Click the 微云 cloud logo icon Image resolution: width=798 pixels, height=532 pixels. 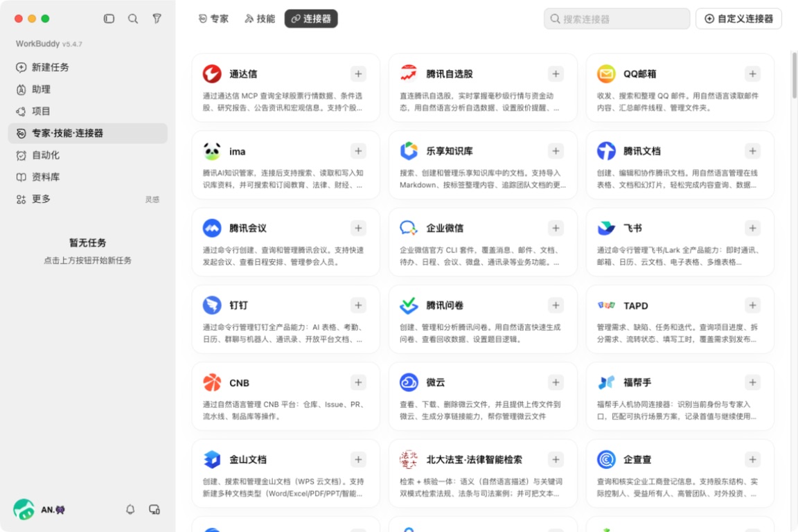[409, 382]
